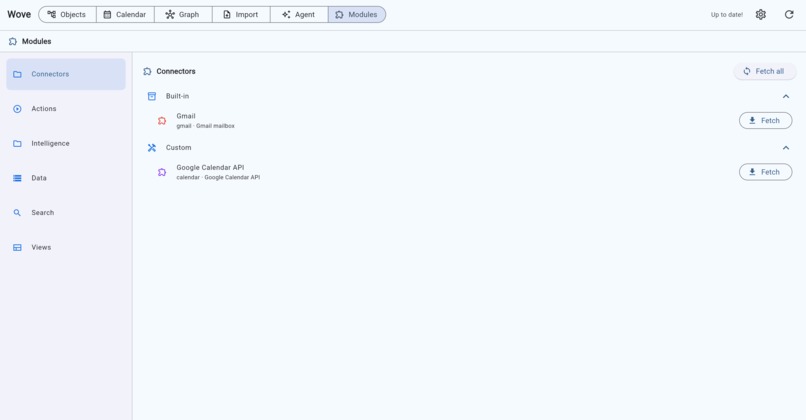Fetch the Gmail connector
806x420 pixels.
(765, 120)
